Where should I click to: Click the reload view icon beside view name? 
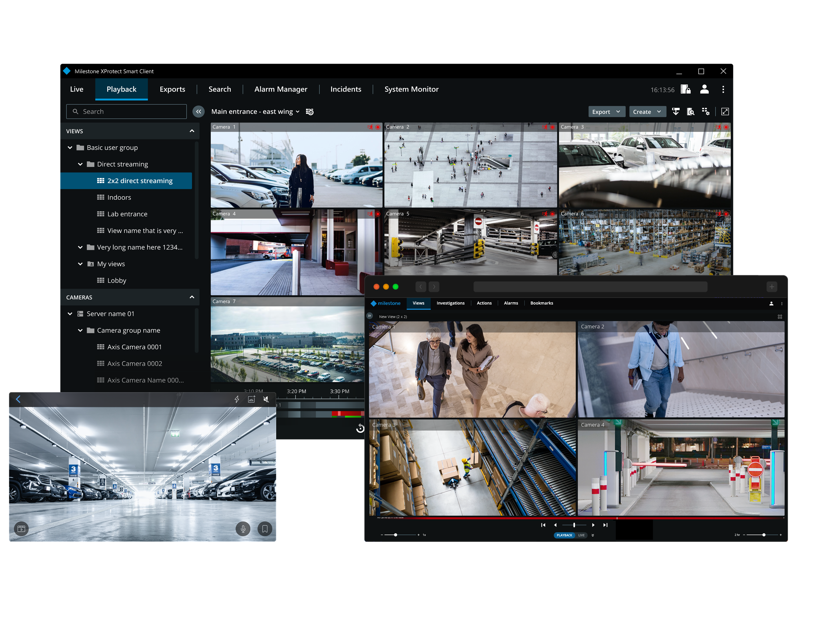click(310, 112)
